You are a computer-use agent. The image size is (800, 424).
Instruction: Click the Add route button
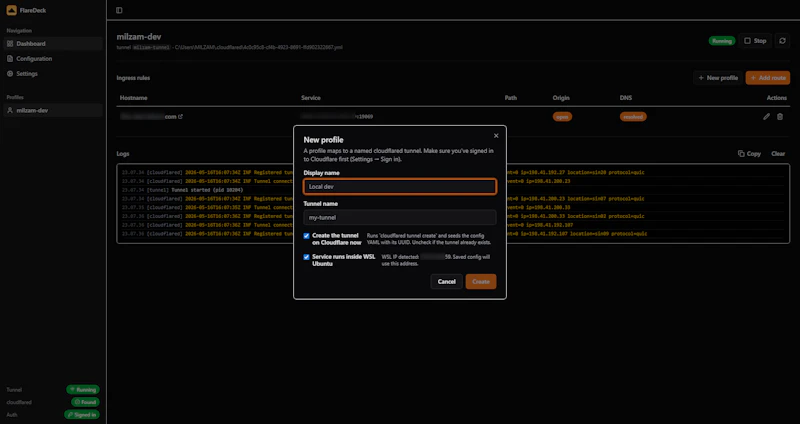(768, 78)
